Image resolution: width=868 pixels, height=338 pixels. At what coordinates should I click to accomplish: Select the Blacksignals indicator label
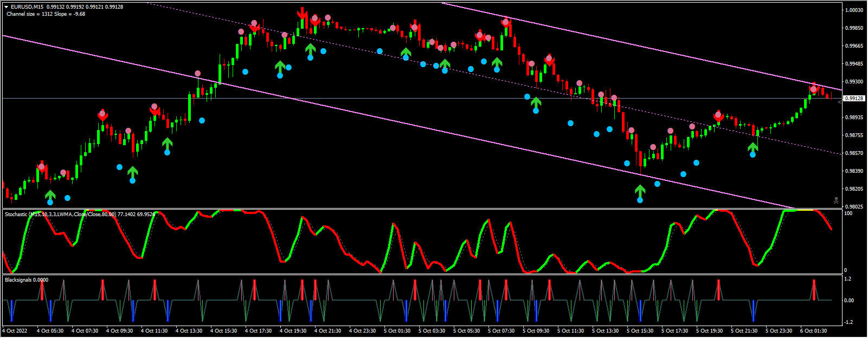tap(26, 280)
